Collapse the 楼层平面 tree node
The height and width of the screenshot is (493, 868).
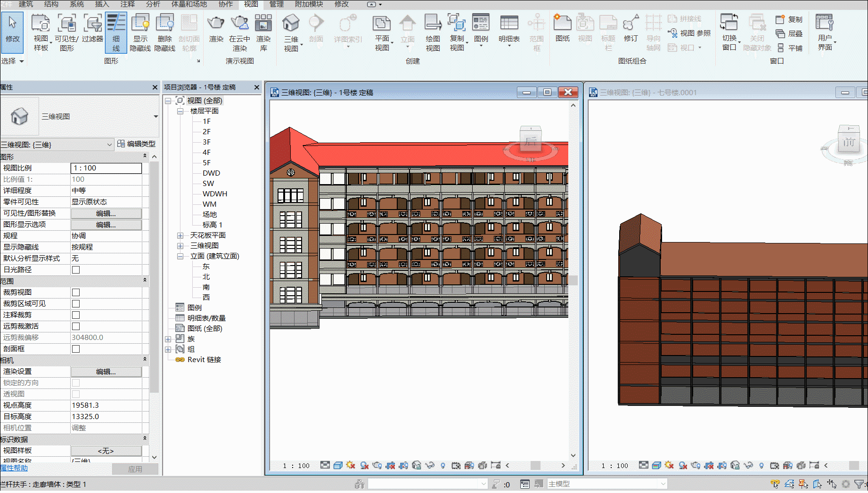pyautogui.click(x=180, y=111)
